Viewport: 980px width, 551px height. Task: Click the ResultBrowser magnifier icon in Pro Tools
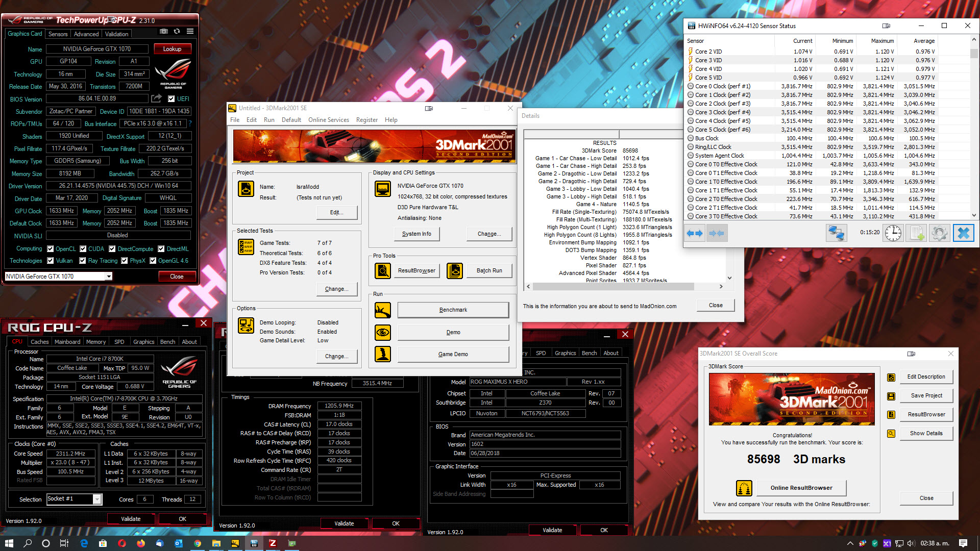point(383,270)
